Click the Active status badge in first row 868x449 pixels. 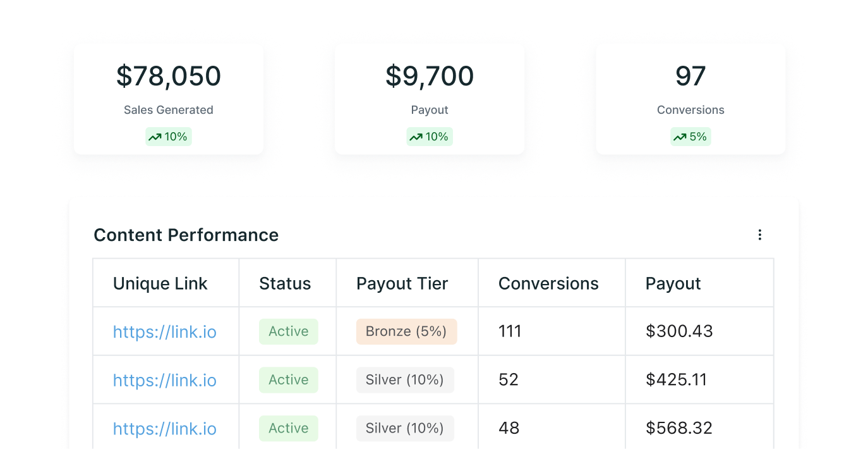click(289, 331)
